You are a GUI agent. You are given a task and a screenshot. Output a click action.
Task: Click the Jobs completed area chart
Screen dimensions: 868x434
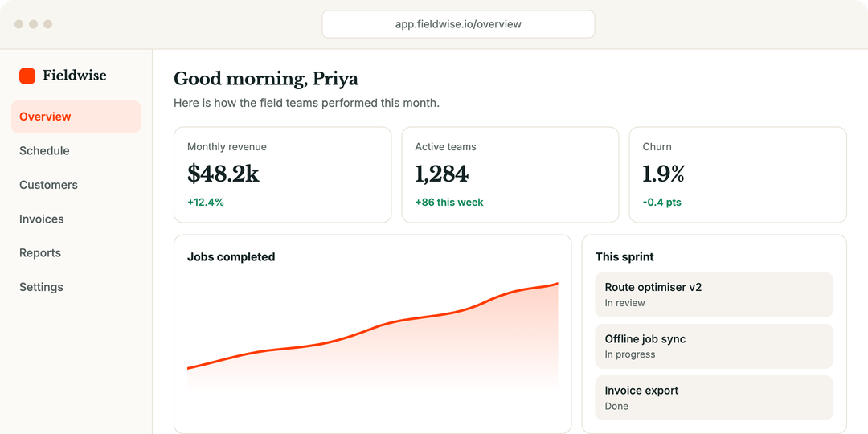[x=373, y=335]
